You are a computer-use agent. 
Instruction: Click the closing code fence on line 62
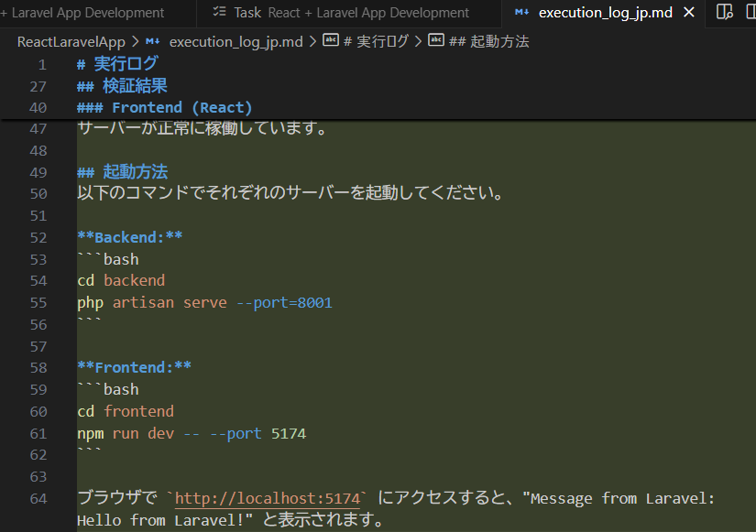(89, 451)
